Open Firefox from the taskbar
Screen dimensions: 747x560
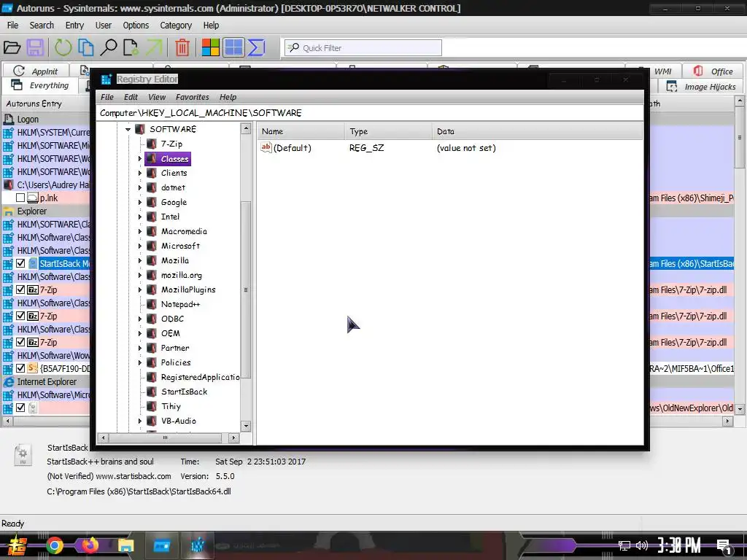(90, 545)
